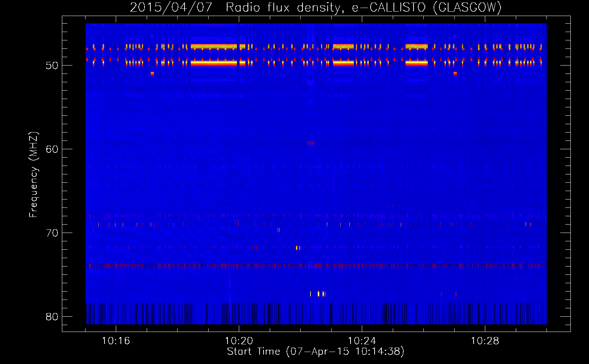Select the "Frequency (MHZ)" y-axis label
The height and width of the screenshot is (364, 589).
(x=33, y=175)
